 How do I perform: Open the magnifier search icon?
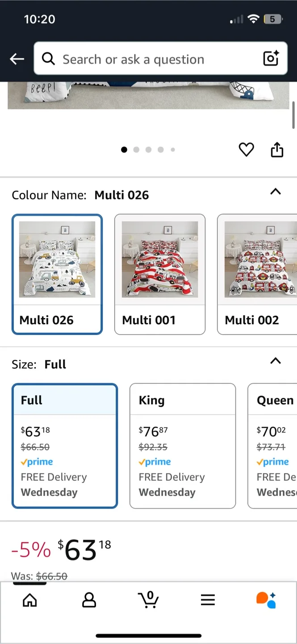pyautogui.click(x=48, y=59)
